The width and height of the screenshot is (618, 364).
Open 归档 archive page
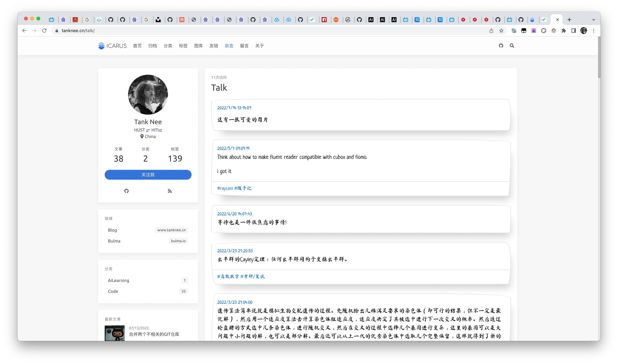(152, 46)
